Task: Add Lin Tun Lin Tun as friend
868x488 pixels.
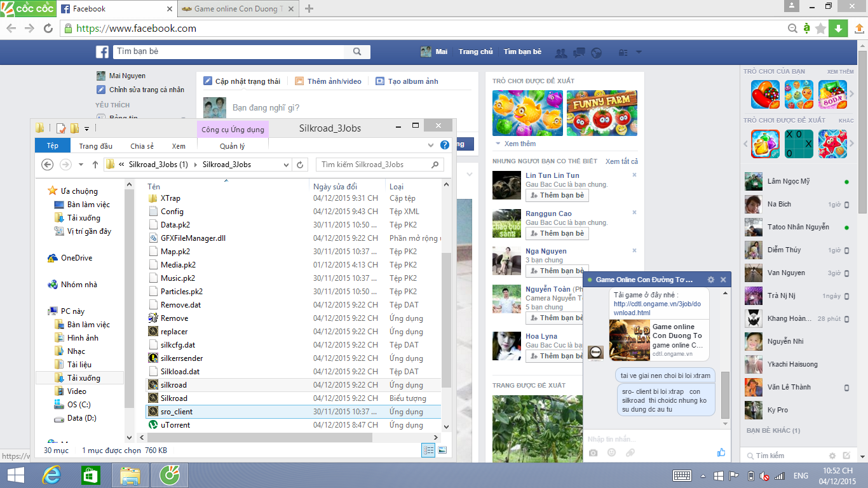Action: pyautogui.click(x=557, y=195)
